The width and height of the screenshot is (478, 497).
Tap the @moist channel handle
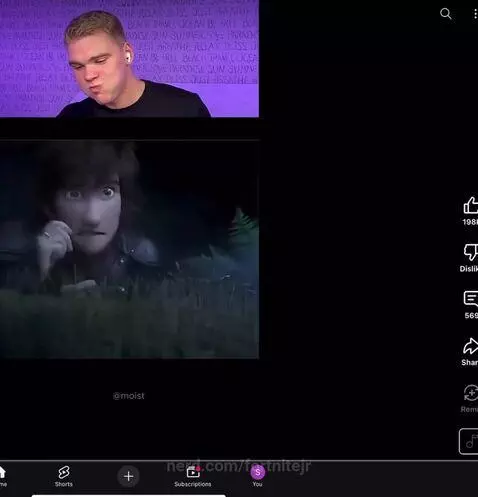point(129,396)
